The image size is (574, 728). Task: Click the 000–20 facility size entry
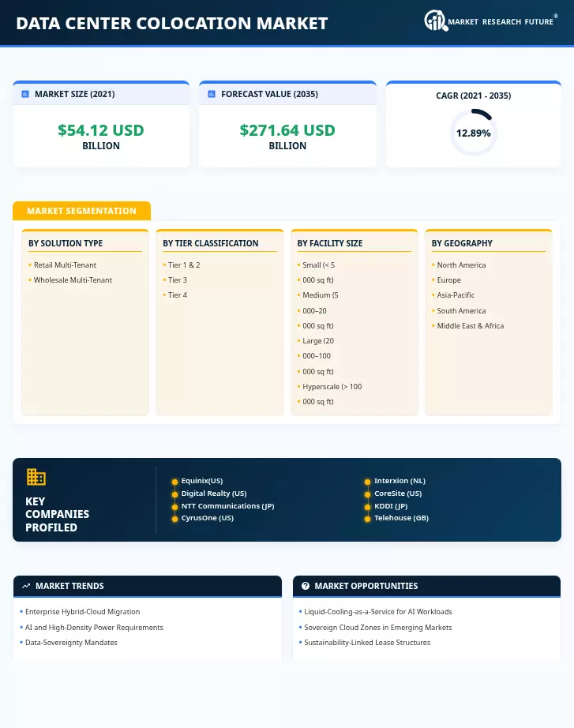coord(314,310)
